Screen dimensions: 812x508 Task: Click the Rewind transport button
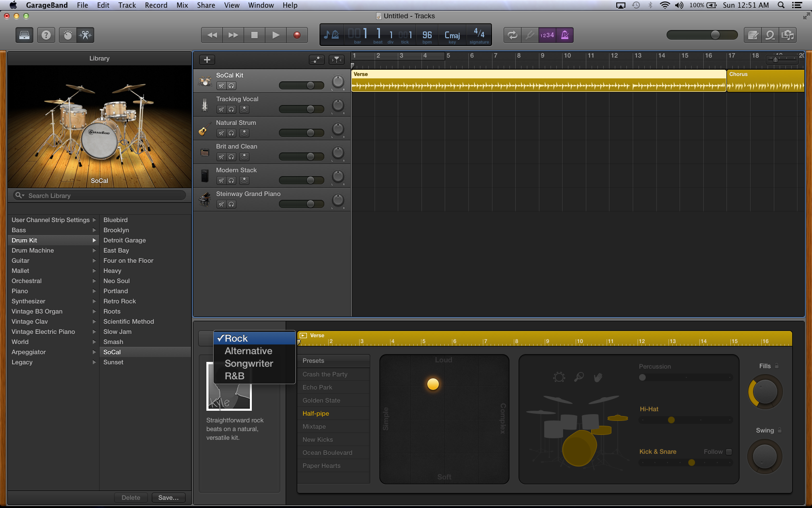click(x=212, y=35)
